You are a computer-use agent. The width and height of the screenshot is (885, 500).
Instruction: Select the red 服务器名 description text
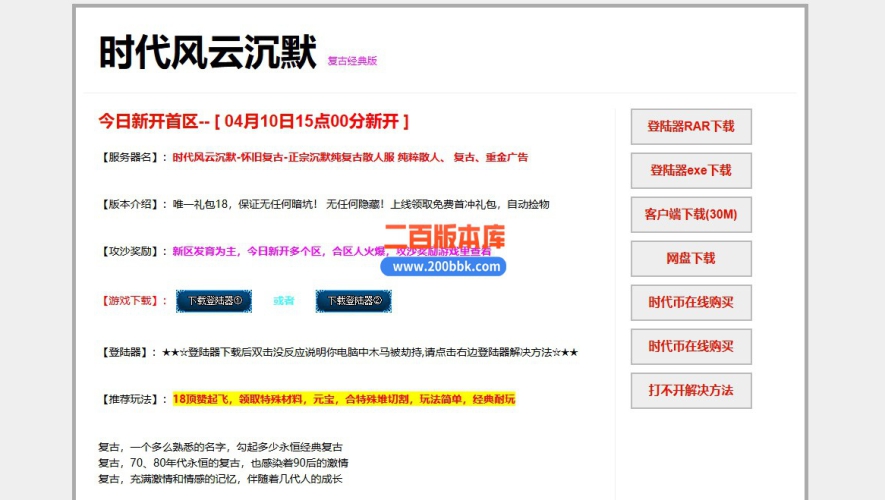pos(349,157)
